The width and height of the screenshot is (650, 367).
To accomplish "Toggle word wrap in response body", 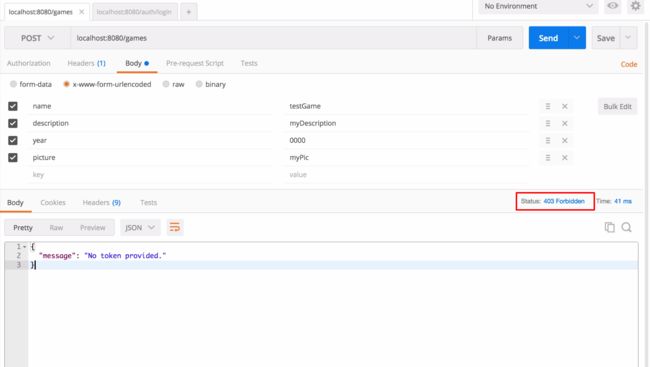I will (175, 227).
